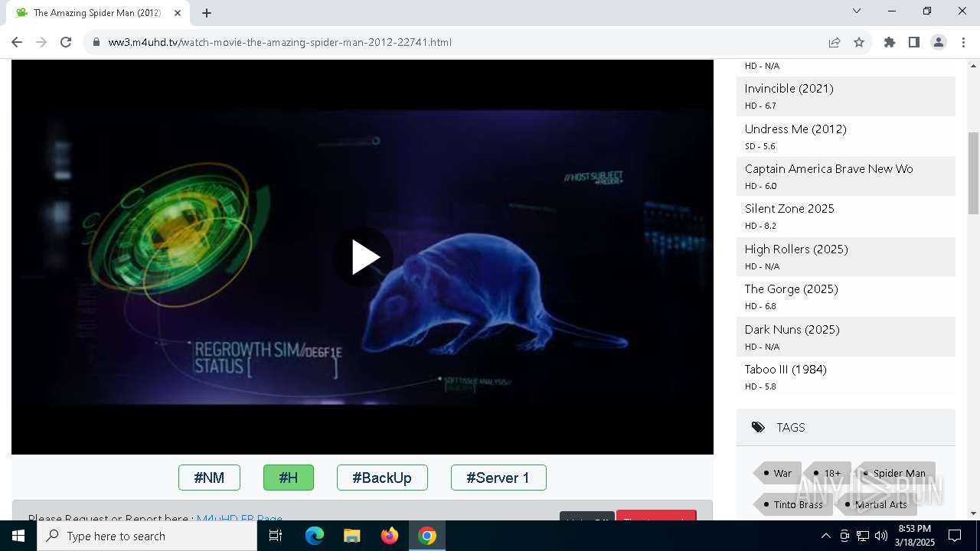This screenshot has height=551, width=980.
Task: Go back in browser history
Action: [x=17, y=42]
